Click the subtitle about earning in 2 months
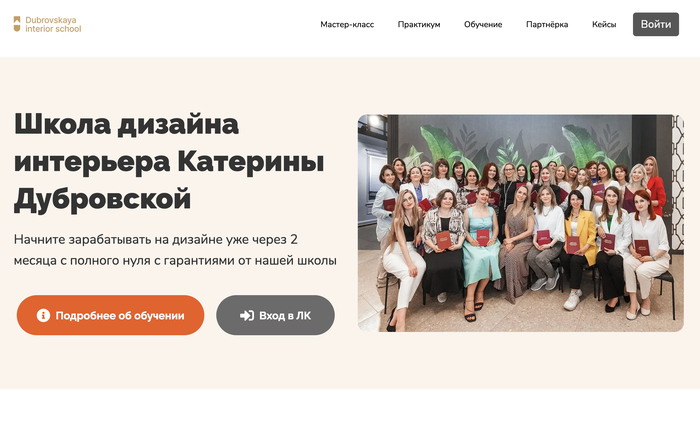The height and width of the screenshot is (436, 700). coord(175,250)
